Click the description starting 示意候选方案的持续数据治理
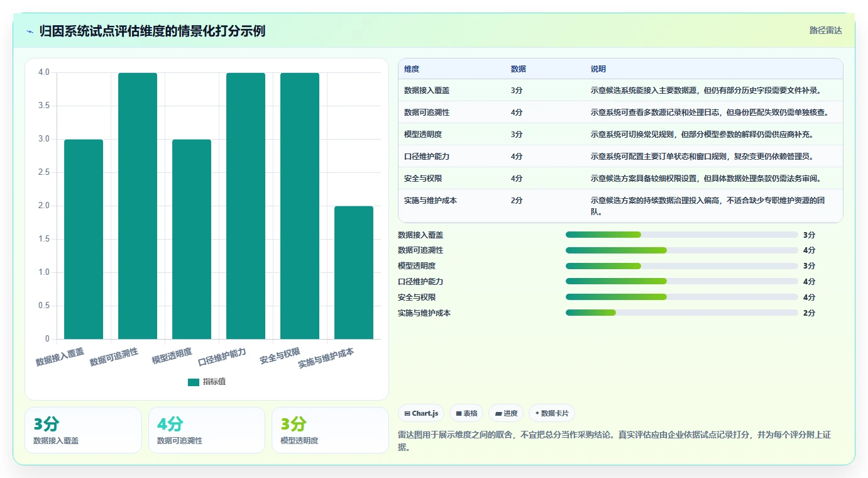 point(707,206)
